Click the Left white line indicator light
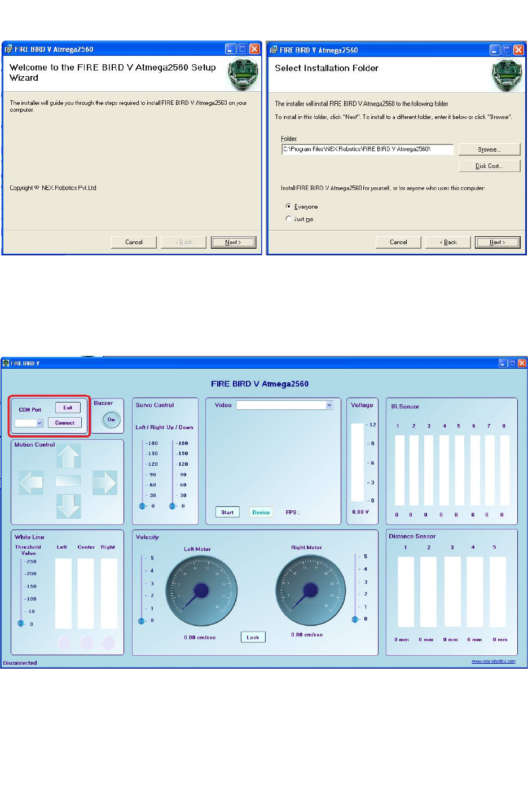The height and width of the screenshot is (812, 528). 64,642
